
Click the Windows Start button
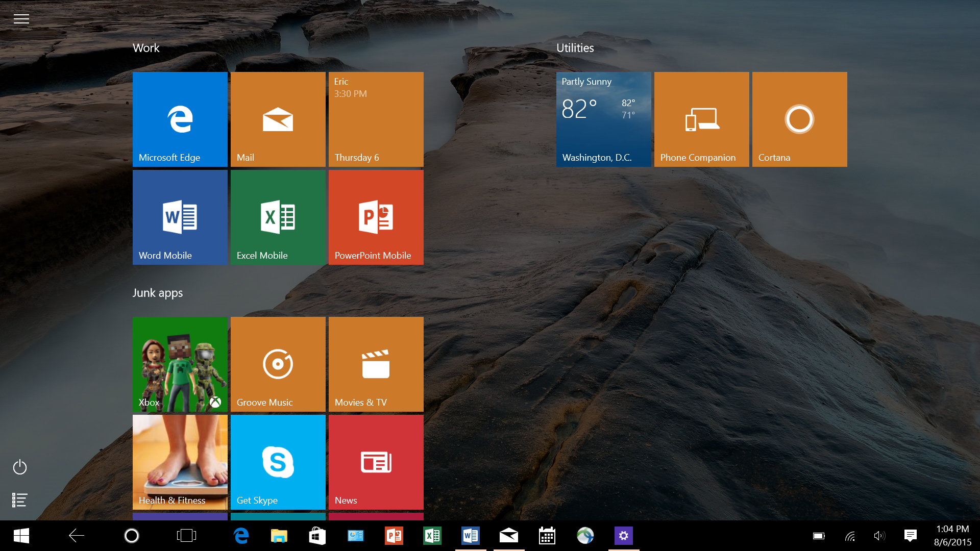[x=21, y=536]
